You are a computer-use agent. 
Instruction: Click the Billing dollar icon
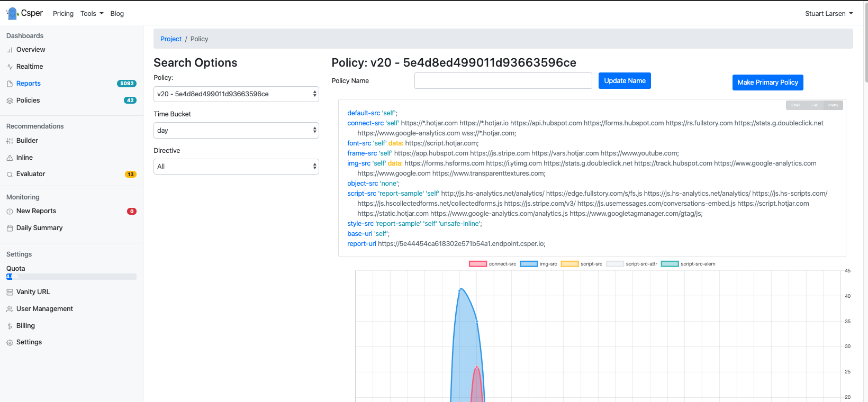point(10,326)
